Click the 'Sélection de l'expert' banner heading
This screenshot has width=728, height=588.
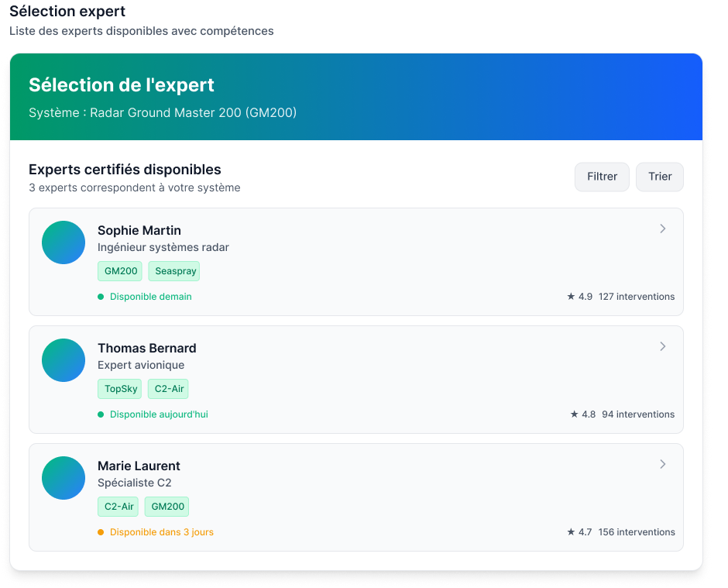[x=122, y=85]
